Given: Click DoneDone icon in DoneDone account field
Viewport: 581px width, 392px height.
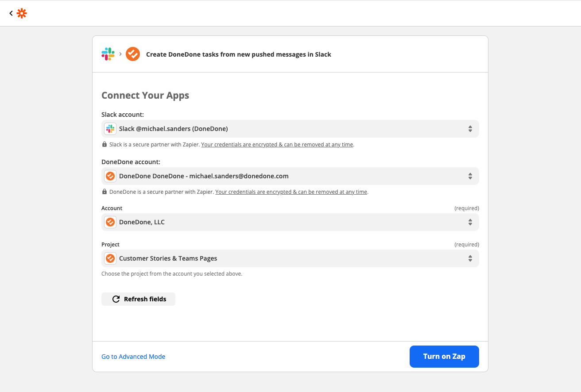Looking at the screenshot, I should [110, 176].
